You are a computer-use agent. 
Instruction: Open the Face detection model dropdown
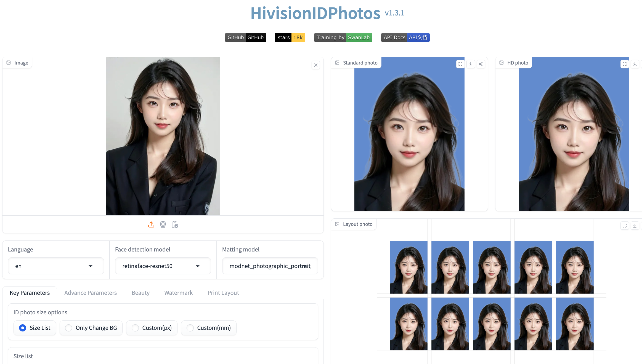click(x=163, y=266)
